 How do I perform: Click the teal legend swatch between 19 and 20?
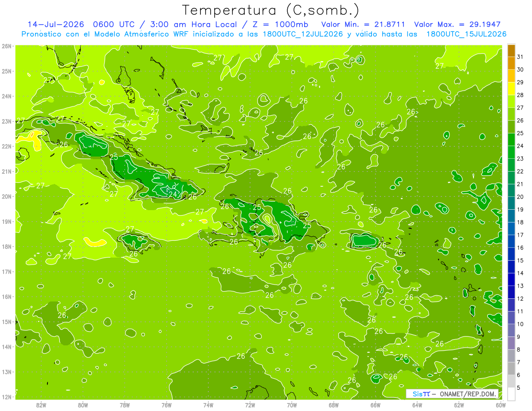click(x=511, y=203)
